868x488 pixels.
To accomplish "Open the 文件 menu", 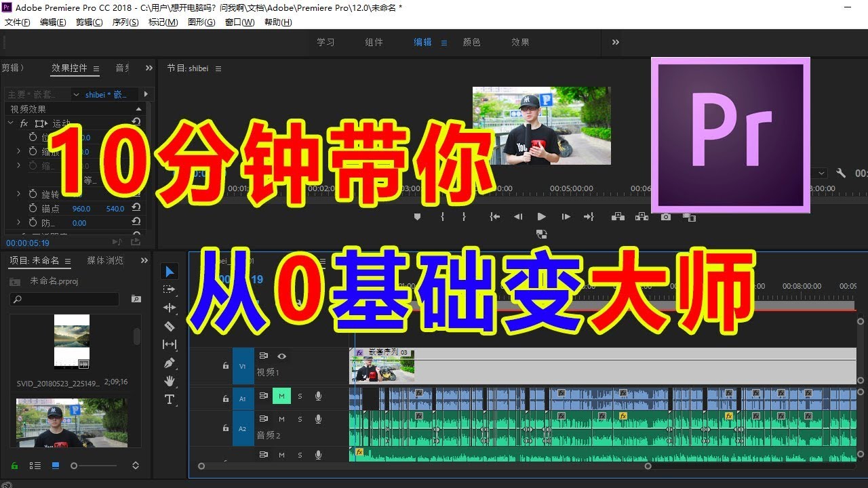I will coord(17,22).
